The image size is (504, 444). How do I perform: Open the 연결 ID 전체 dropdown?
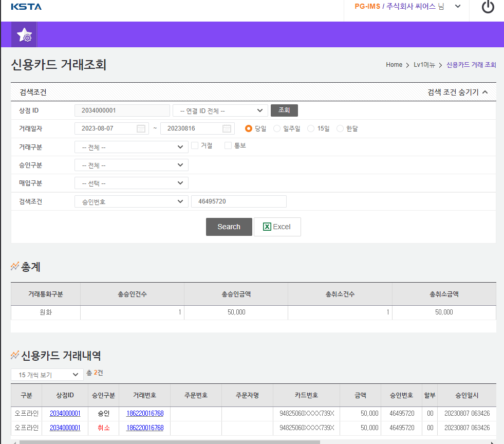(220, 110)
